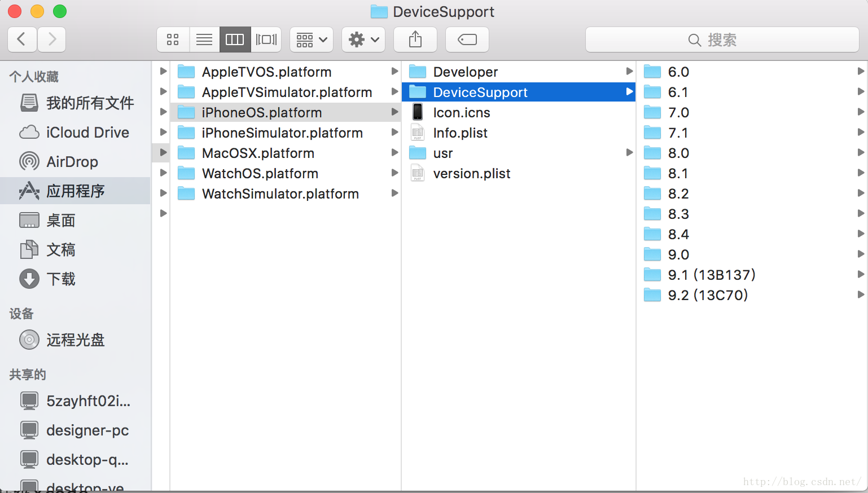
Task: Open the 9.1 (13B137) folder
Action: coord(752,275)
